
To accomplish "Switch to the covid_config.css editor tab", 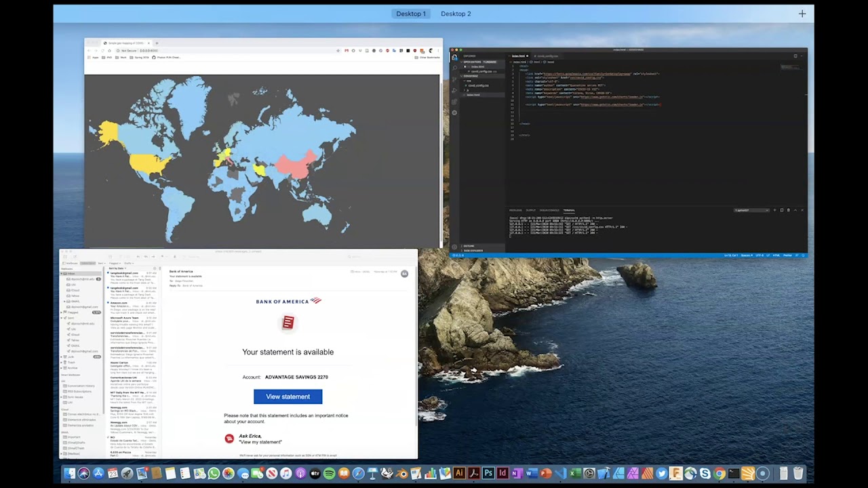I will point(547,56).
